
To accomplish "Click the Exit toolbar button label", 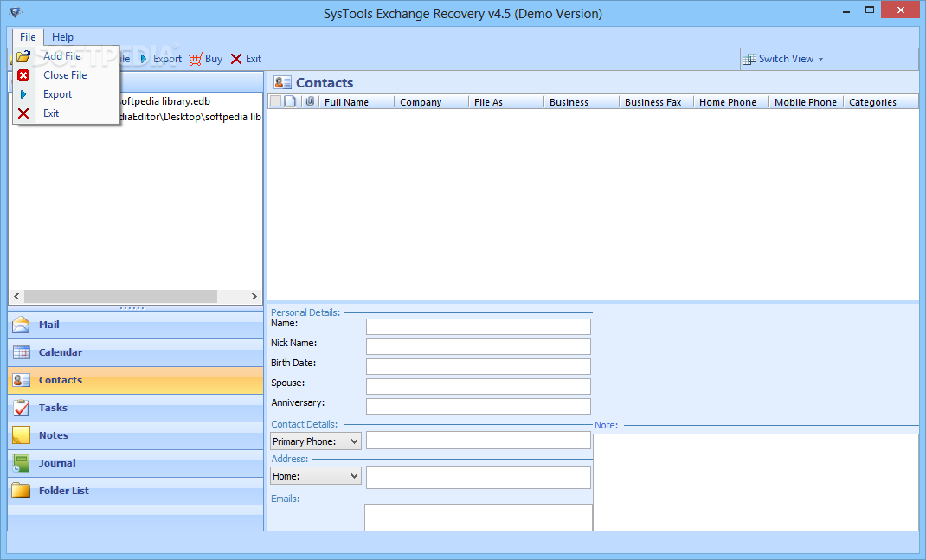I will (254, 59).
